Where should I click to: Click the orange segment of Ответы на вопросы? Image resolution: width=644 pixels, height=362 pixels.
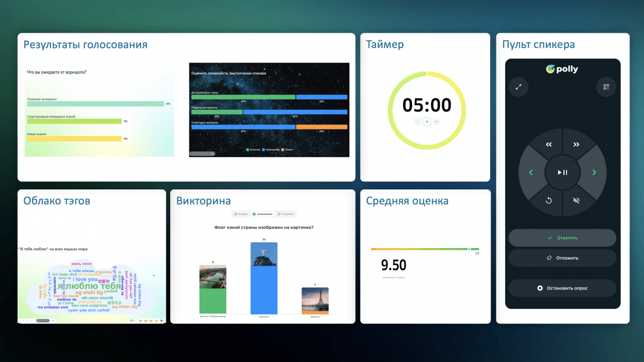click(322, 127)
